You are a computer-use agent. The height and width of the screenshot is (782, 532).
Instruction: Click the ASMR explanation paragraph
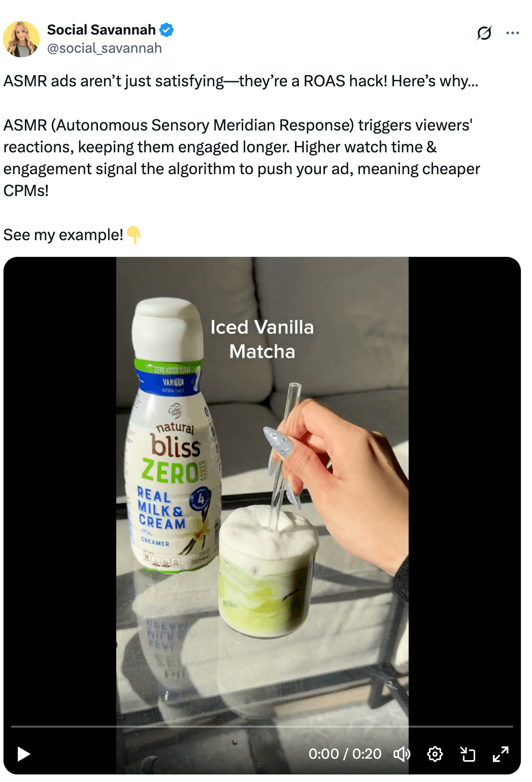point(242,158)
